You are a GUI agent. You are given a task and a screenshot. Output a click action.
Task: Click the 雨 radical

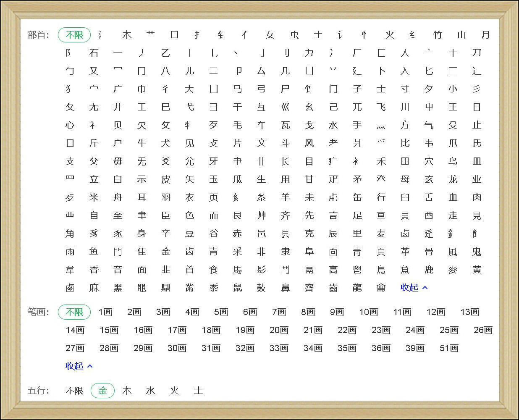tap(70, 252)
